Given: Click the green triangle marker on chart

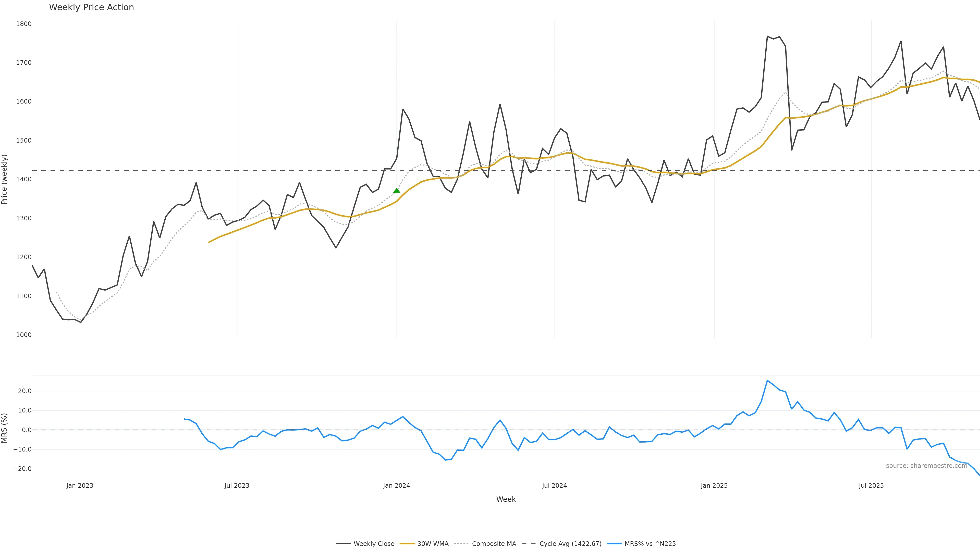Looking at the screenshot, I should click(396, 191).
